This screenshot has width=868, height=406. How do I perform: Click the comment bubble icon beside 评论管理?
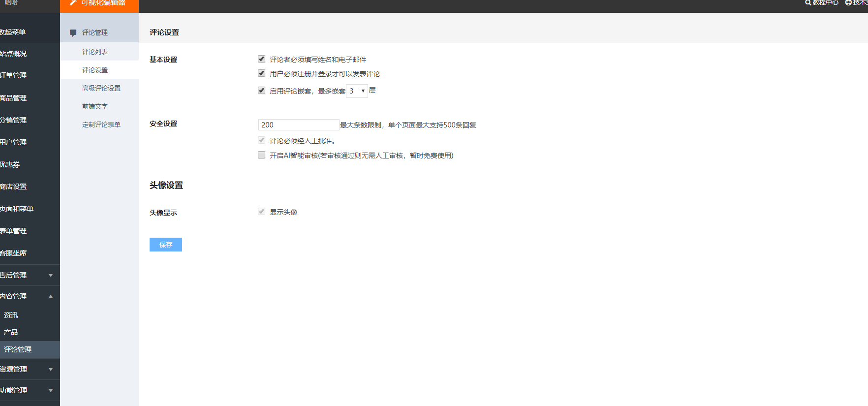[x=73, y=33]
